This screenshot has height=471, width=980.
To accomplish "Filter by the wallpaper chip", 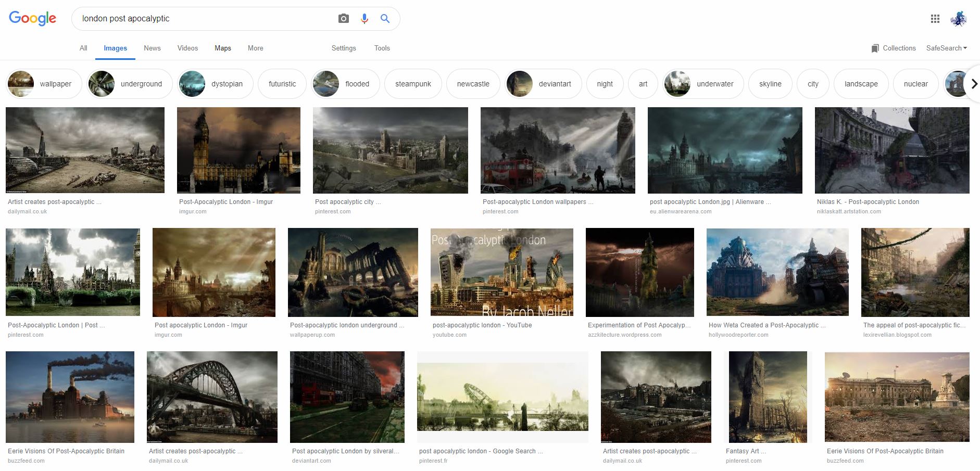I will point(44,84).
